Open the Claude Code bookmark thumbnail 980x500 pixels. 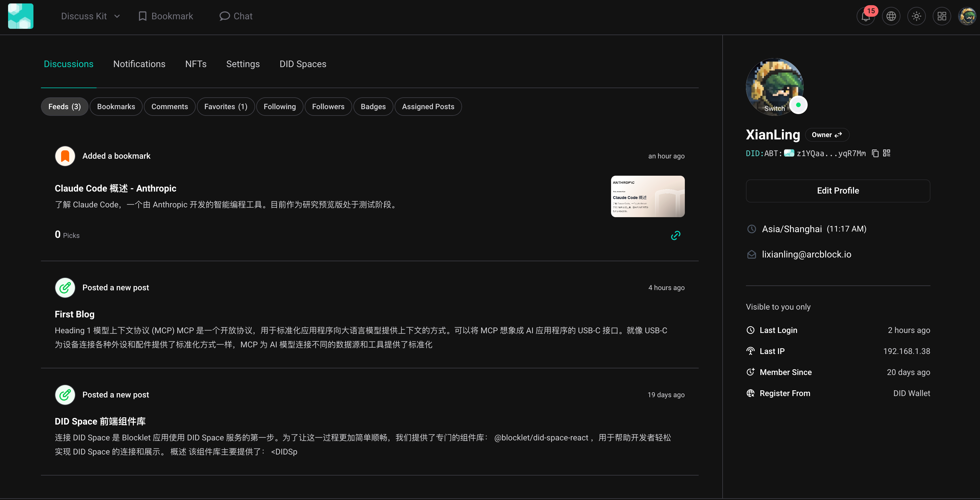pos(647,196)
